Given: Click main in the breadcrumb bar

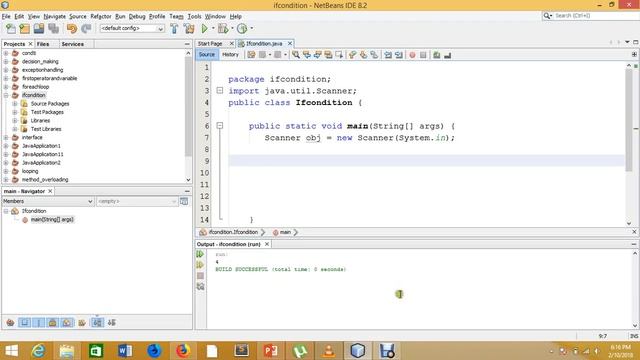Looking at the screenshot, I should [x=285, y=232].
